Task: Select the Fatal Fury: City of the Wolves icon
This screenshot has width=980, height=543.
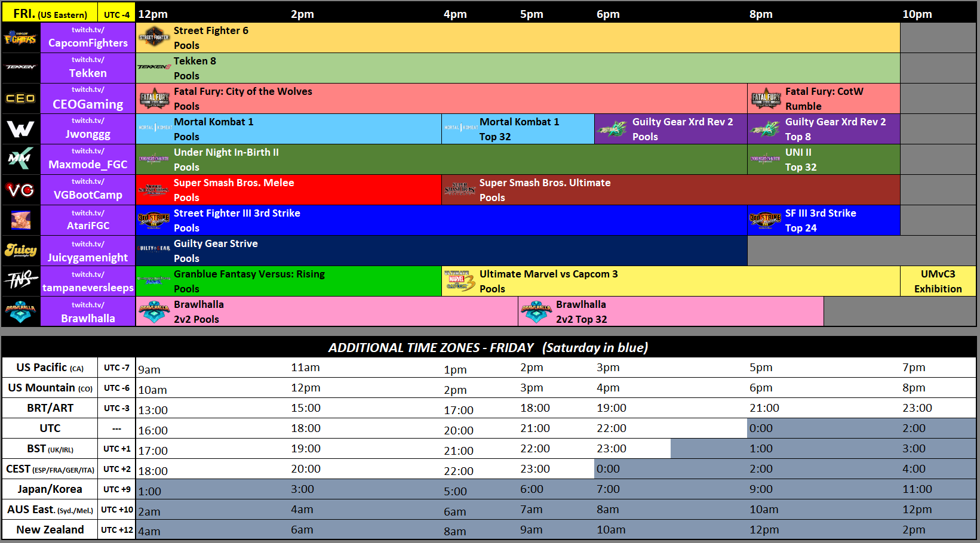Action: point(153,98)
